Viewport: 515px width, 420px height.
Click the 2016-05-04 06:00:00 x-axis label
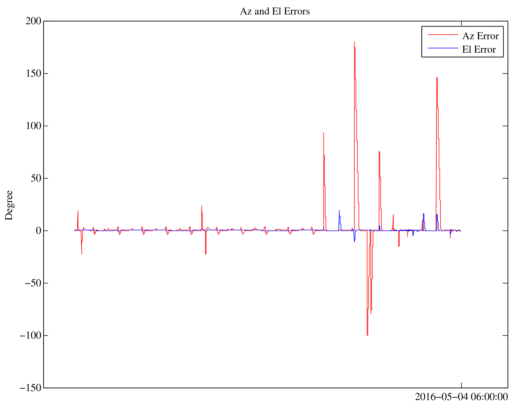click(461, 397)
